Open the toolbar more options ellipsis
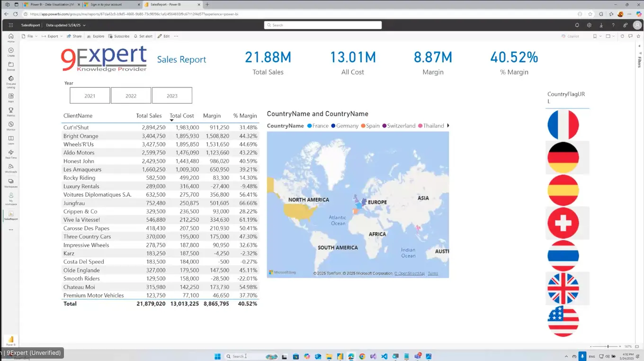The height and width of the screenshot is (361, 644). tap(176, 36)
